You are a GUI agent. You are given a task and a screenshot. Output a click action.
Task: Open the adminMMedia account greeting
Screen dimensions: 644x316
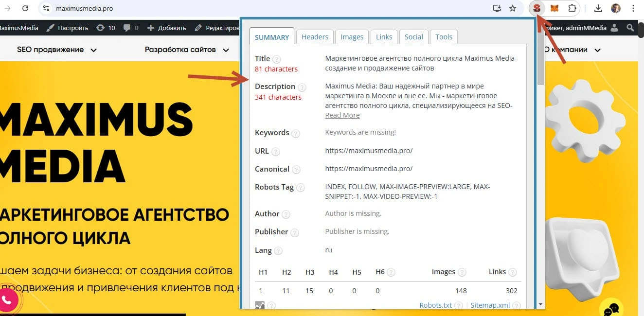coord(581,28)
